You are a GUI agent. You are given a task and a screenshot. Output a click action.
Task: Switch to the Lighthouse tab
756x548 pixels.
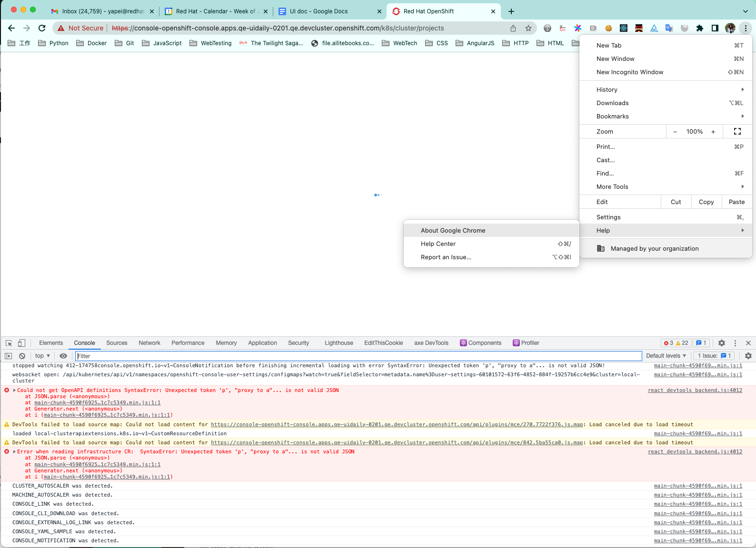click(x=339, y=343)
